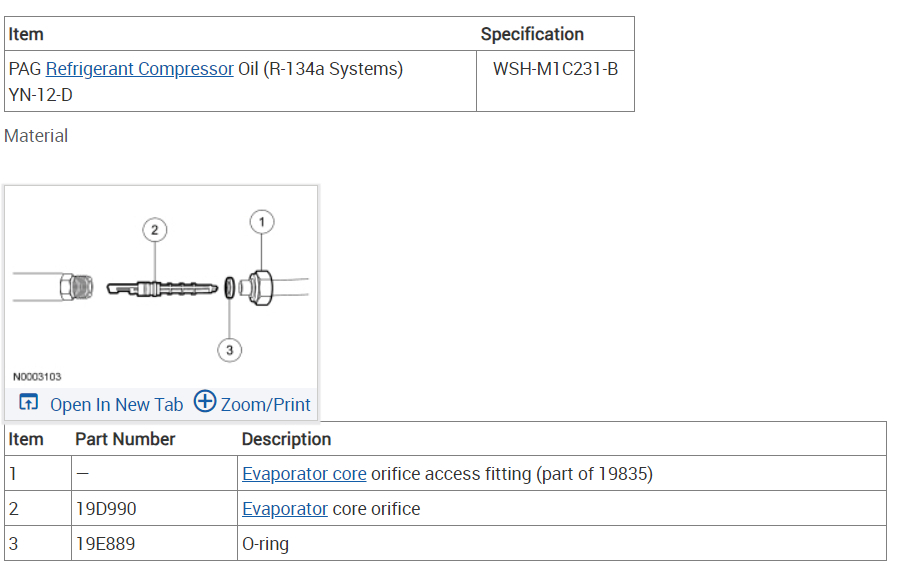Click callout number 2 in the diagram

[x=154, y=230]
